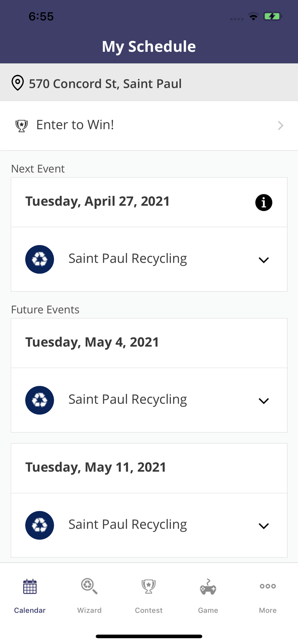298x644 pixels.
Task: Expand April 27 Saint Paul Recycling details
Action: [263, 260]
